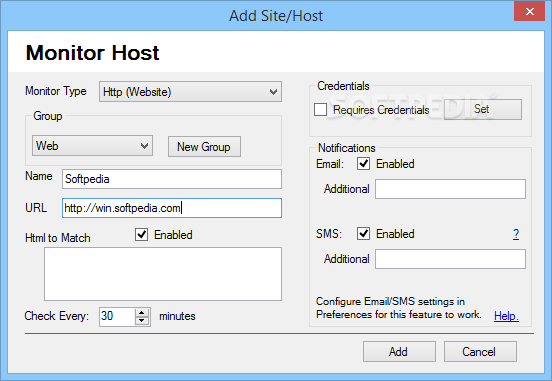552x381 pixels.
Task: Click the Set credentials button
Action: [x=483, y=109]
